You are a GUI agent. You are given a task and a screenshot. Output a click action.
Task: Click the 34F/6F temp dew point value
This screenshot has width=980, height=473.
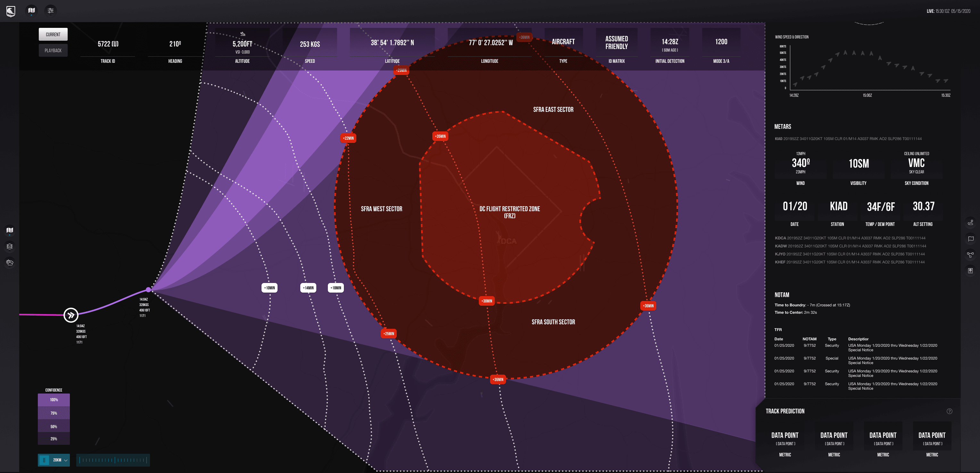tap(881, 207)
